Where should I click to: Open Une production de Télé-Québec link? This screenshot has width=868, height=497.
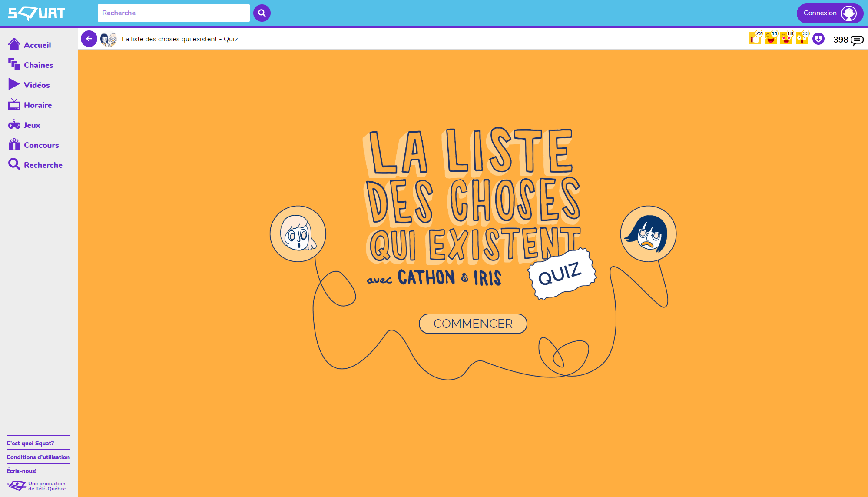point(47,486)
